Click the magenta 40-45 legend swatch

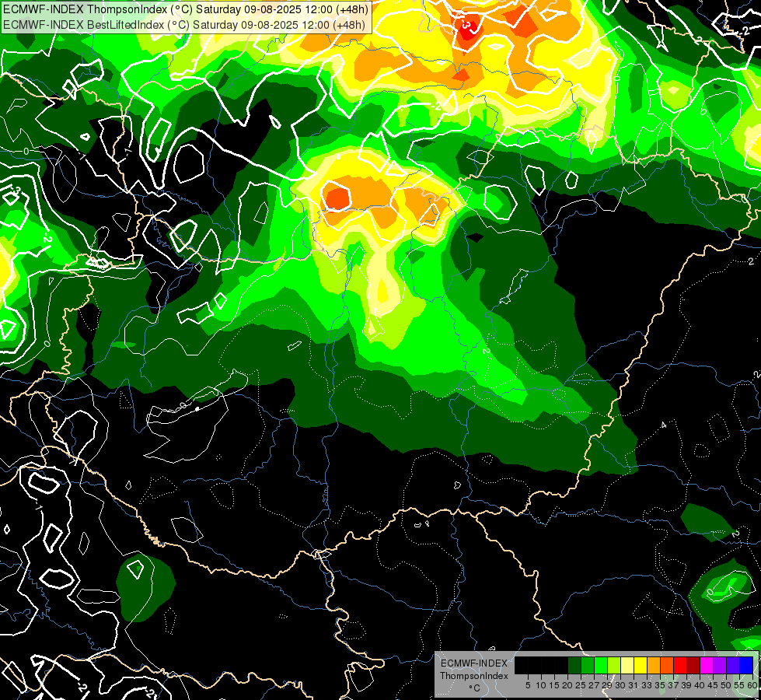click(706, 665)
